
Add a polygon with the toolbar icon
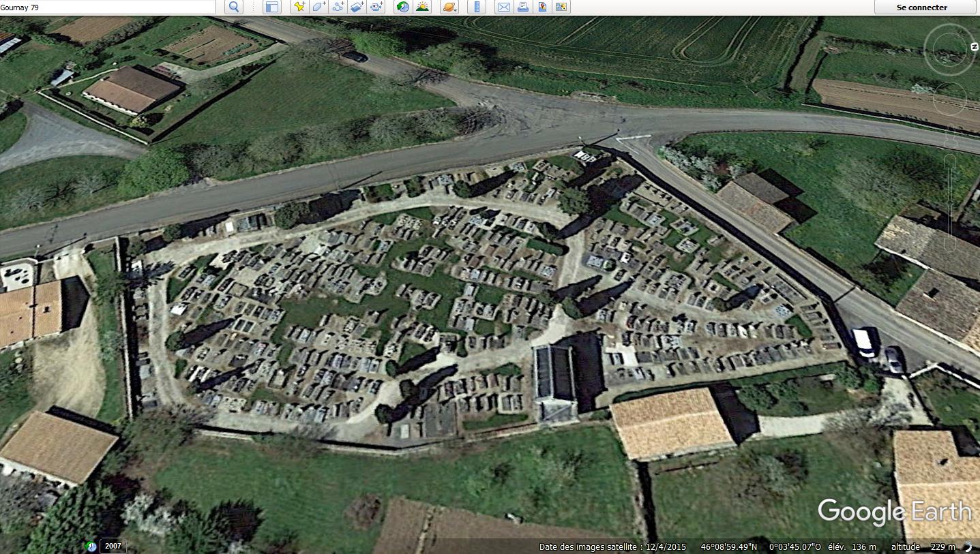[x=318, y=7]
